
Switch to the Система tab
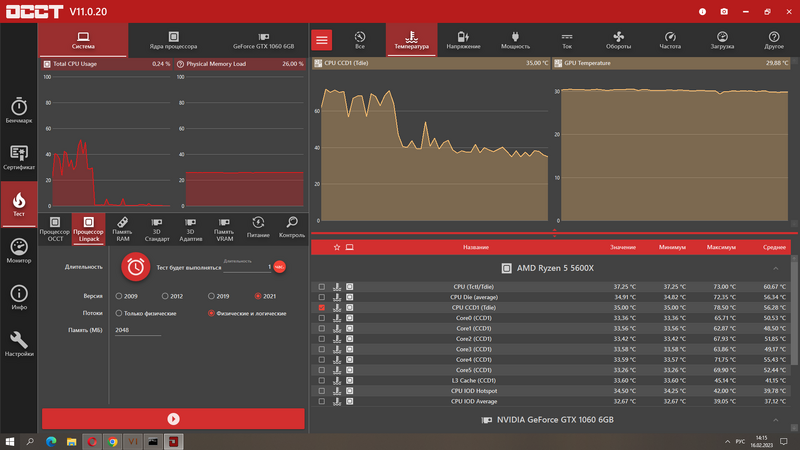pyautogui.click(x=83, y=40)
